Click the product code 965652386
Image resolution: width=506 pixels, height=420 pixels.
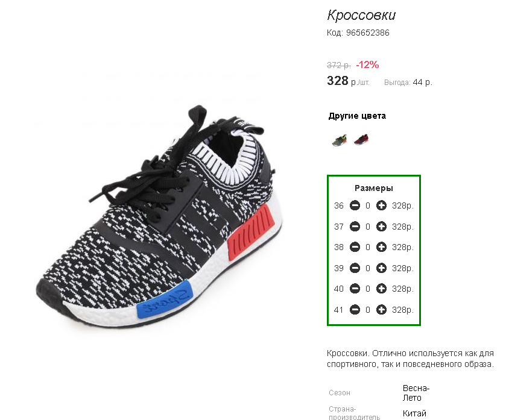pos(367,33)
